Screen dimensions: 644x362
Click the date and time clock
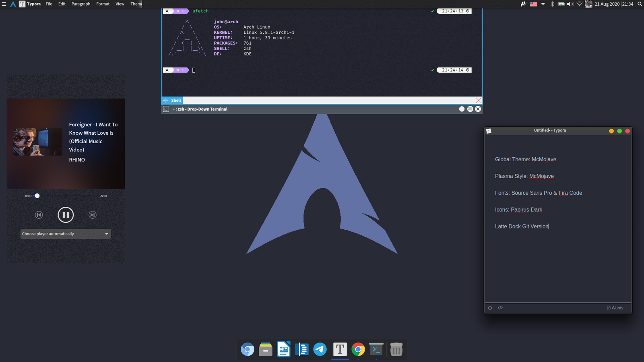[x=614, y=4]
